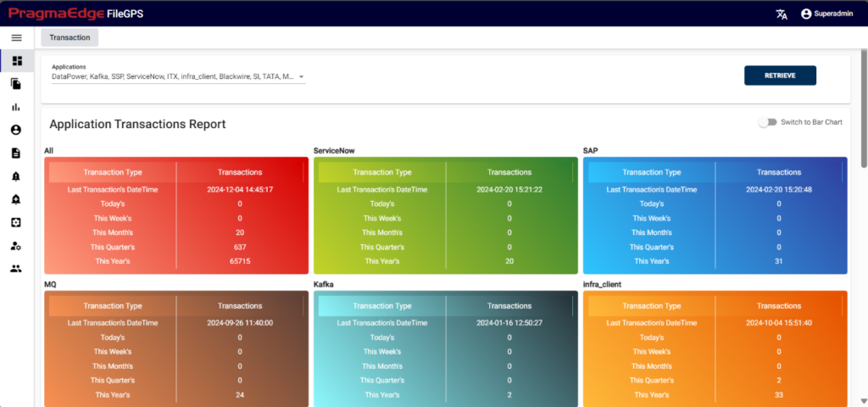Click This Year's value 2 in Kafka card
Image resolution: width=868 pixels, height=407 pixels.
509,395
